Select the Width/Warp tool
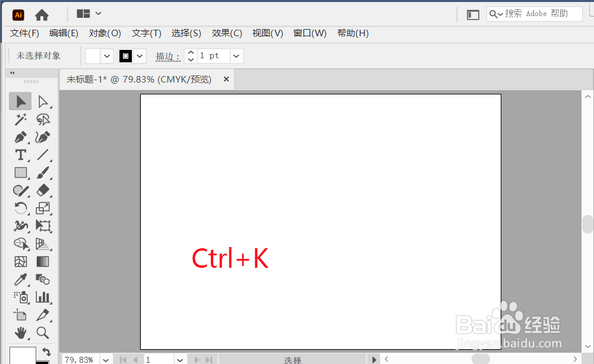Screen dimensions: 594x364 coord(20,226)
